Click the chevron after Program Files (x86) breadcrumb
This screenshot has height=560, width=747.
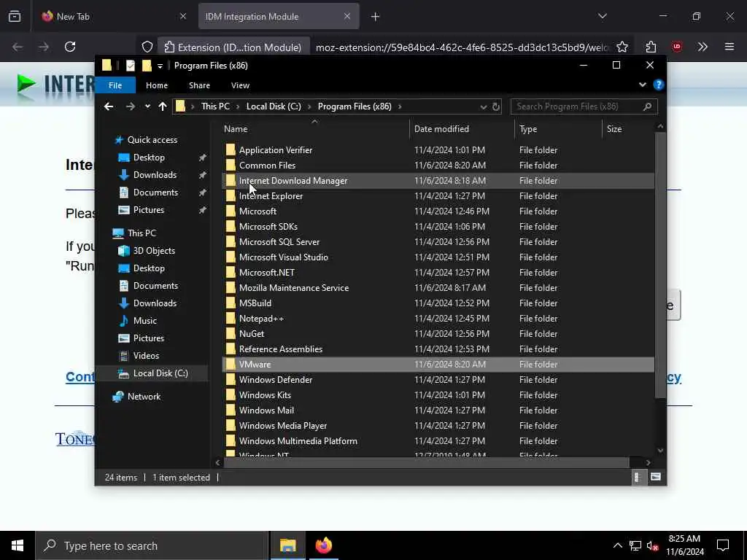(400, 106)
